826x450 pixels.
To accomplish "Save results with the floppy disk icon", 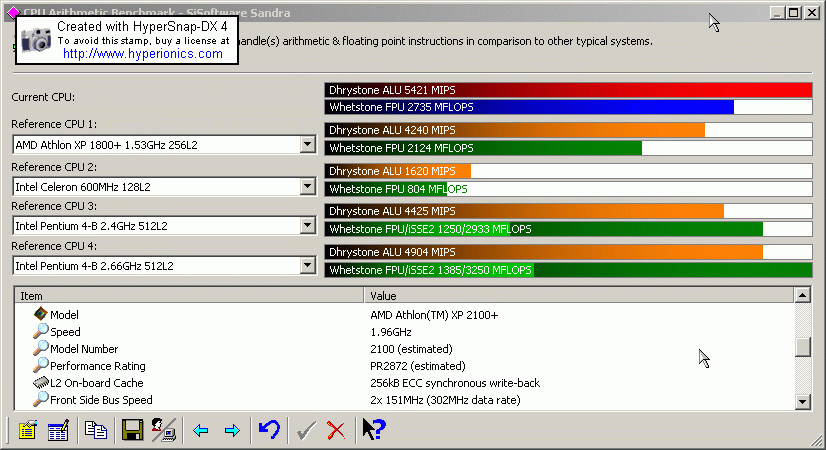I will tap(132, 430).
